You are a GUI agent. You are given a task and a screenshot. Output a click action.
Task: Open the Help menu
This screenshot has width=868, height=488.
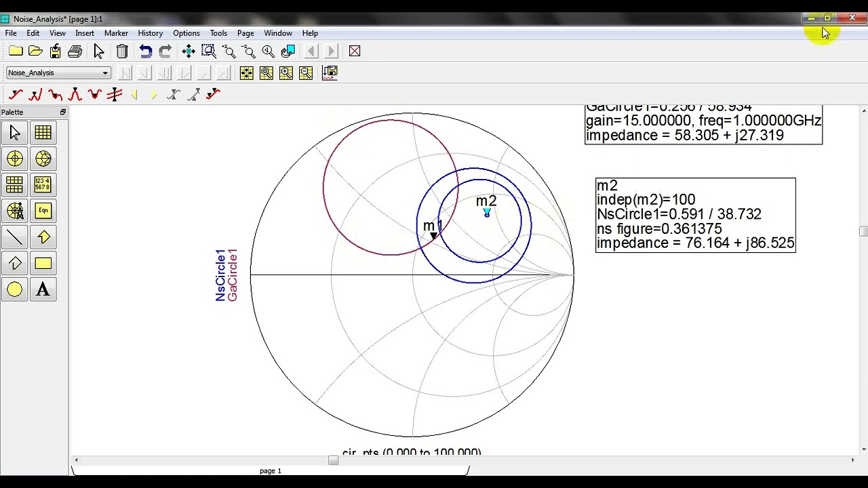tap(310, 33)
